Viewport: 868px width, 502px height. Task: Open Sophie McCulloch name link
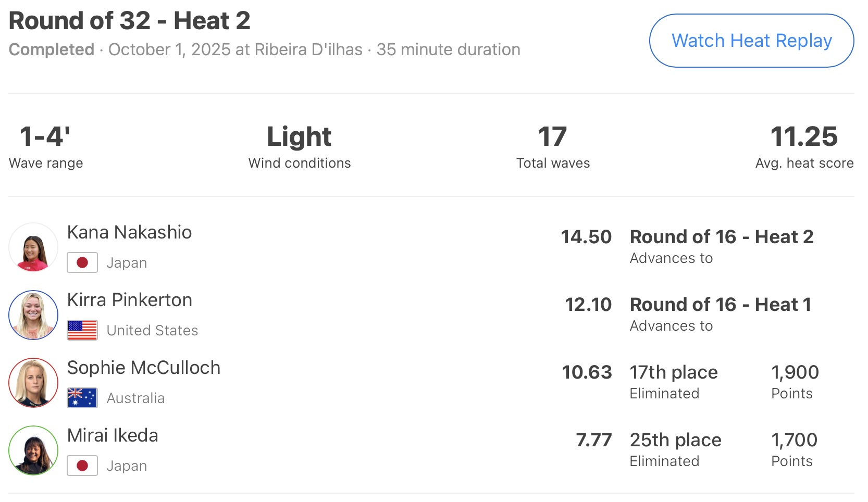point(144,368)
